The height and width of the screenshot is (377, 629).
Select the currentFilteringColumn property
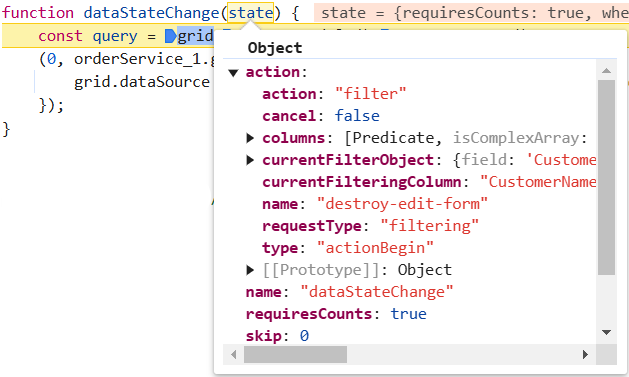pos(361,182)
